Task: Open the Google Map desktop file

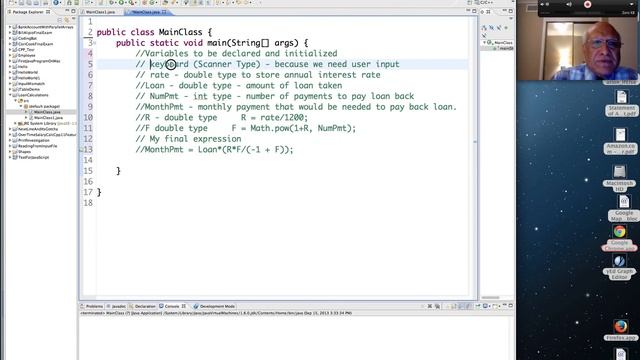Action: point(624,208)
